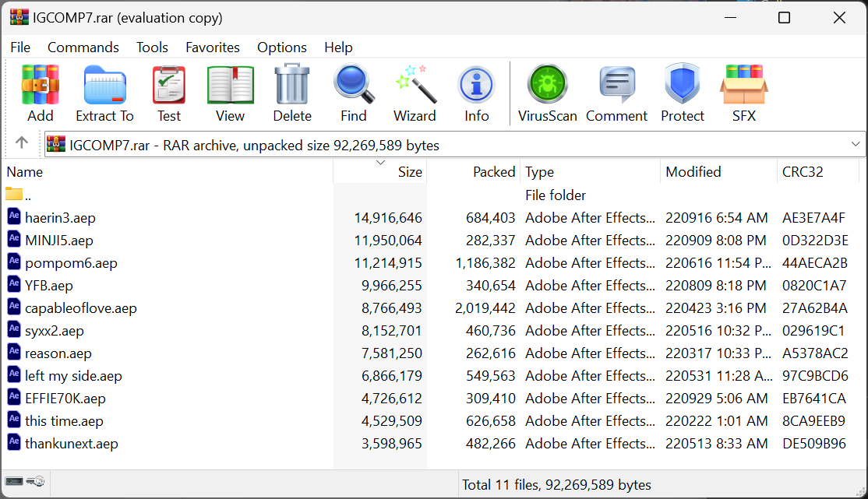Select the capableoflove.aep file icon

click(14, 307)
